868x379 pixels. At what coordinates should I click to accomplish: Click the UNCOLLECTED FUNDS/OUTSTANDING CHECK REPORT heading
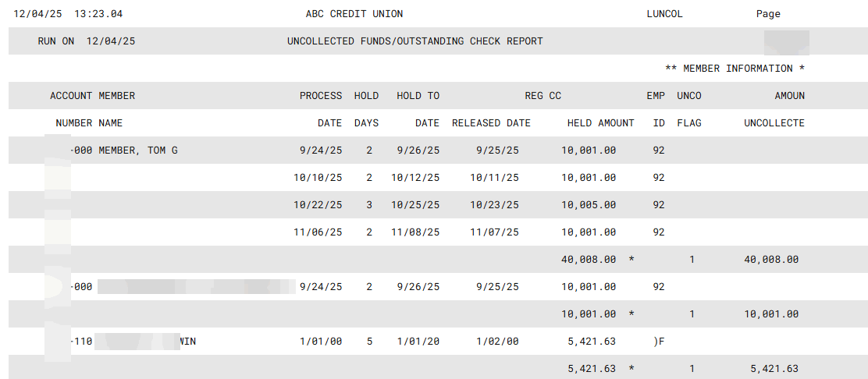(414, 41)
